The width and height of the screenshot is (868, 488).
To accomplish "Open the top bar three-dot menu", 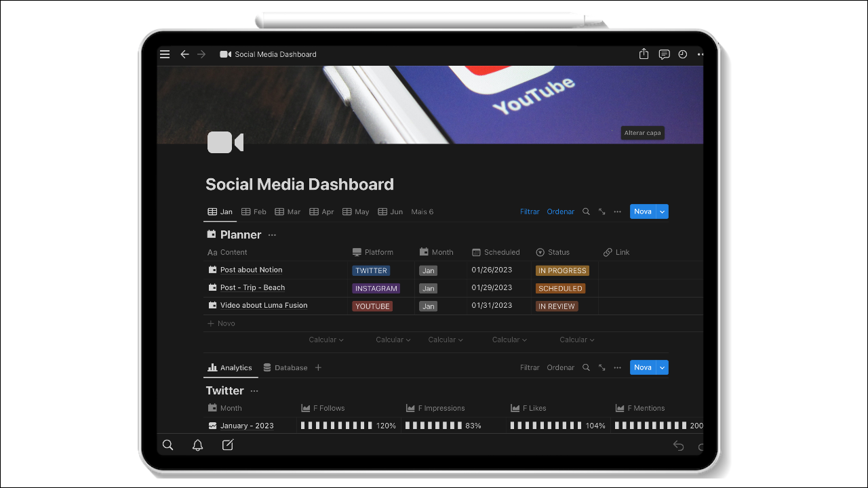I will click(701, 54).
